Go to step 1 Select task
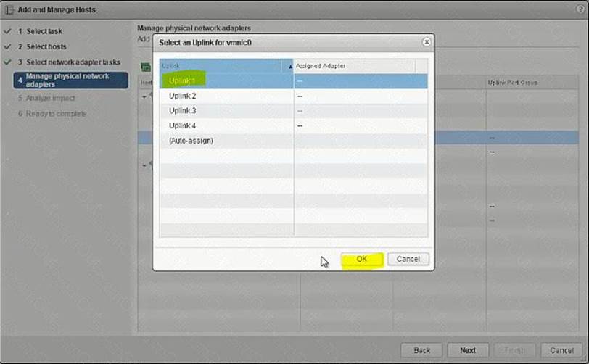The image size is (589, 364). tap(46, 31)
